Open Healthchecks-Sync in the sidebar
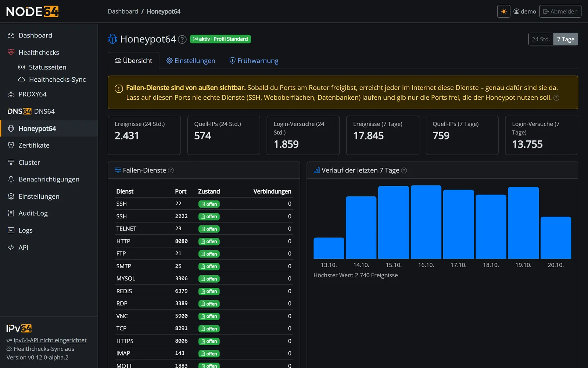The height and width of the screenshot is (368, 588). 49,79
